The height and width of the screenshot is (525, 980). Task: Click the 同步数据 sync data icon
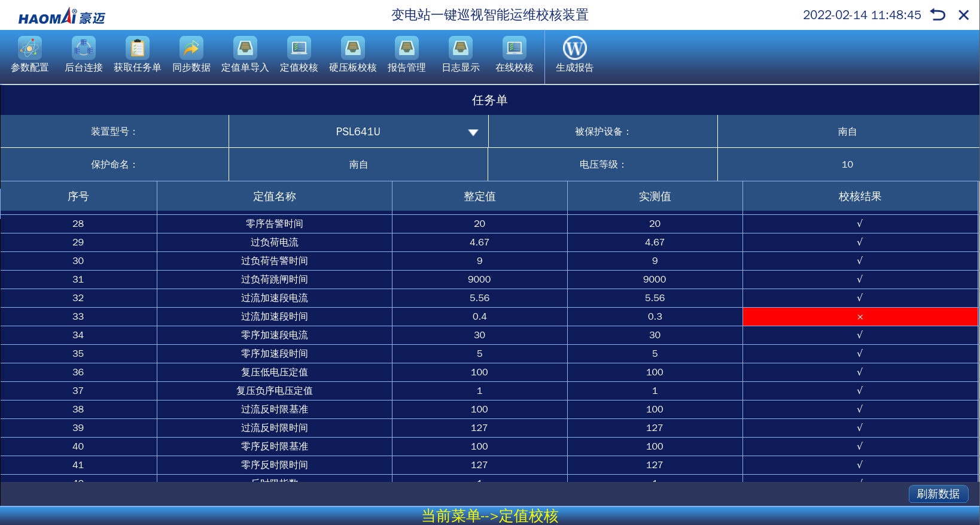click(191, 48)
